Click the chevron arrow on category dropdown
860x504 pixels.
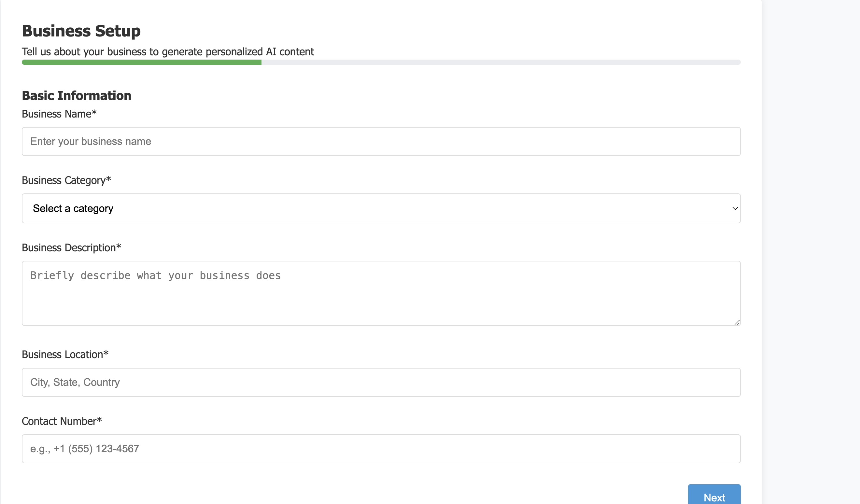click(735, 208)
